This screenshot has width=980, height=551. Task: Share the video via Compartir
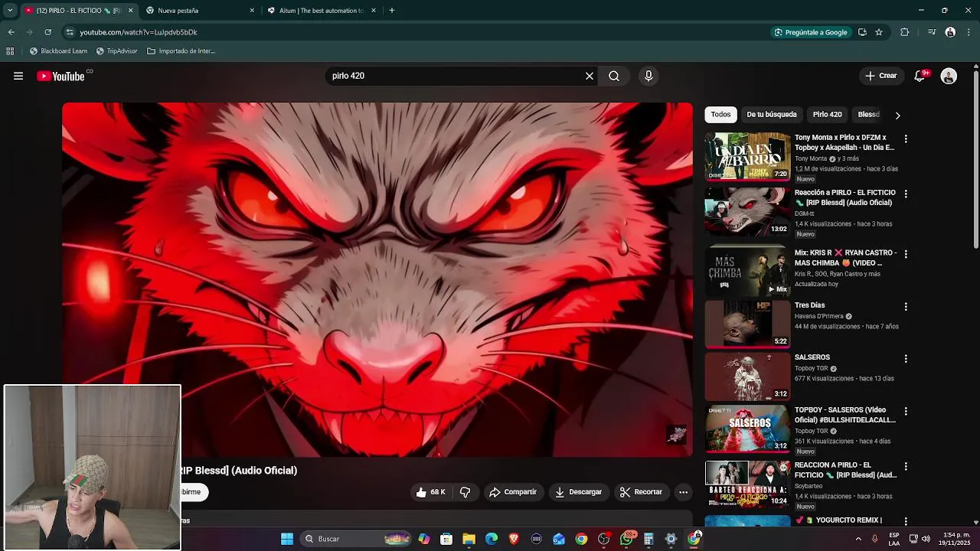click(x=513, y=492)
